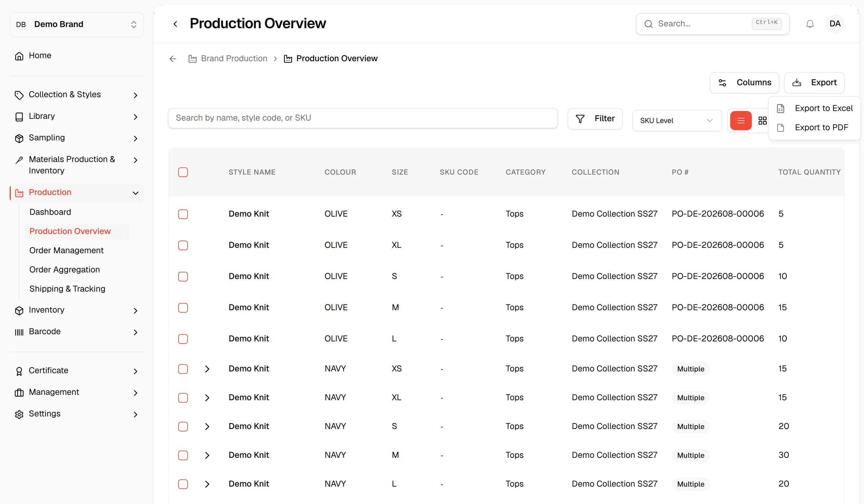Click the Barcode icon in sidebar
The image size is (864, 504).
[19, 332]
